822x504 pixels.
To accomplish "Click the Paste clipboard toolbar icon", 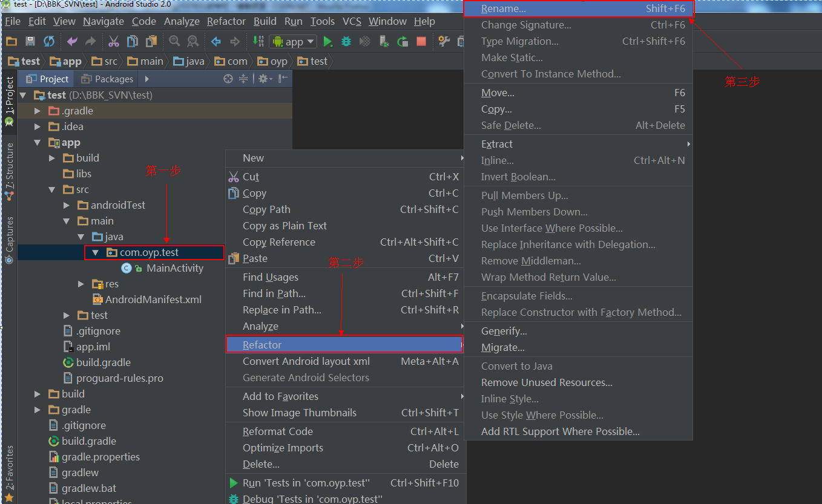I will [x=151, y=41].
